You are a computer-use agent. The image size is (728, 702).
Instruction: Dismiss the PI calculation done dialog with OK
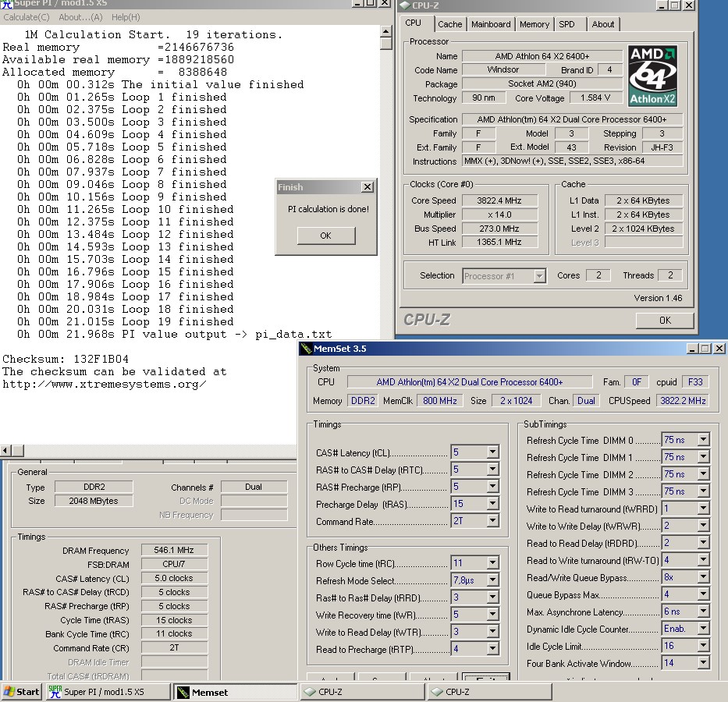point(326,236)
